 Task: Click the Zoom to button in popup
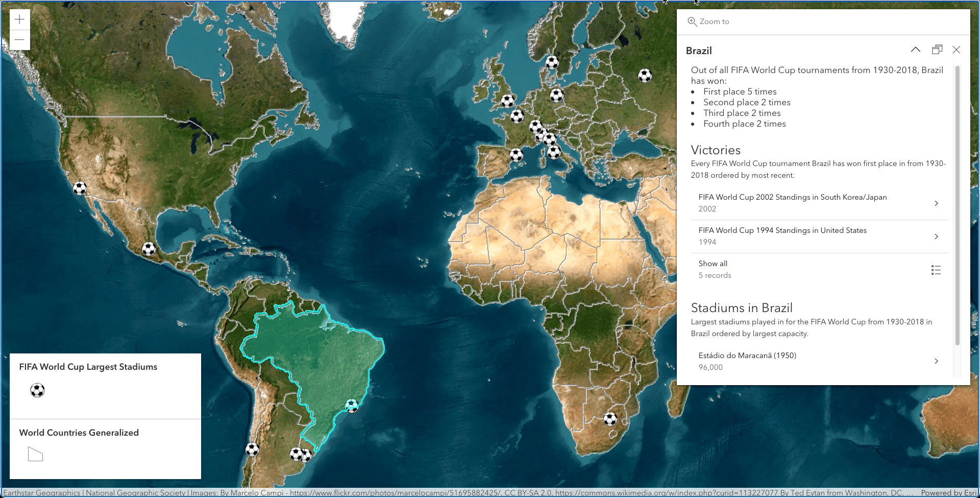click(708, 21)
